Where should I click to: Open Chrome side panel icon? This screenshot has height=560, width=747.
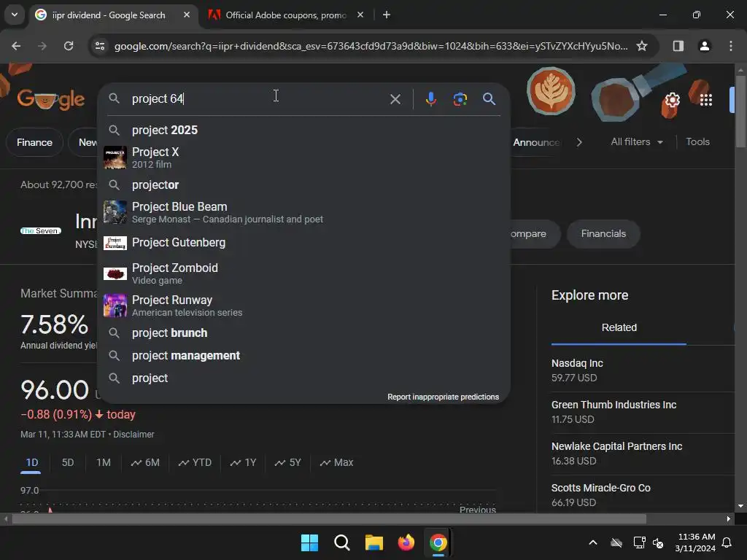[x=678, y=46]
